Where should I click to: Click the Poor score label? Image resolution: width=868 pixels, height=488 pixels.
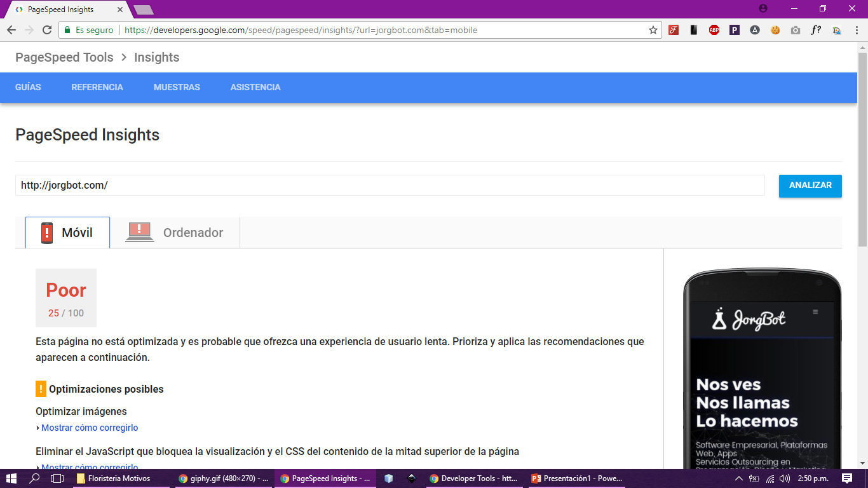click(66, 290)
